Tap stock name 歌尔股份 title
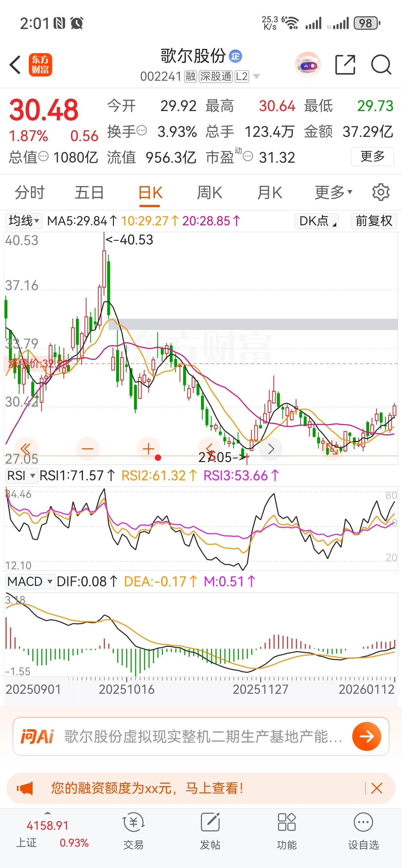This screenshot has width=402, height=868. (x=193, y=56)
